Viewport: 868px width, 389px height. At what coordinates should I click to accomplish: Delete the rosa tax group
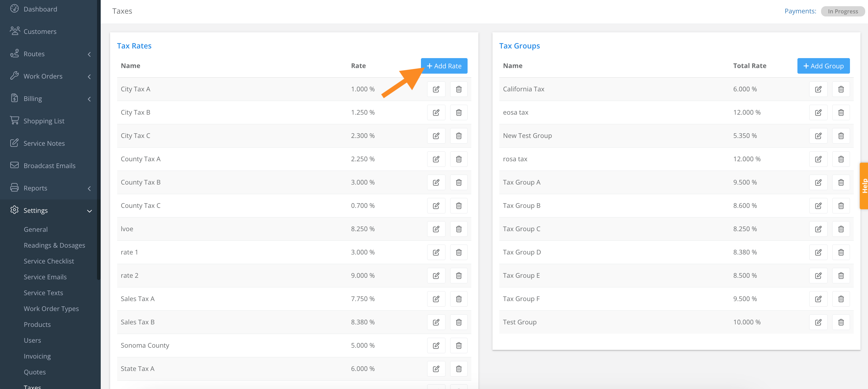click(841, 159)
